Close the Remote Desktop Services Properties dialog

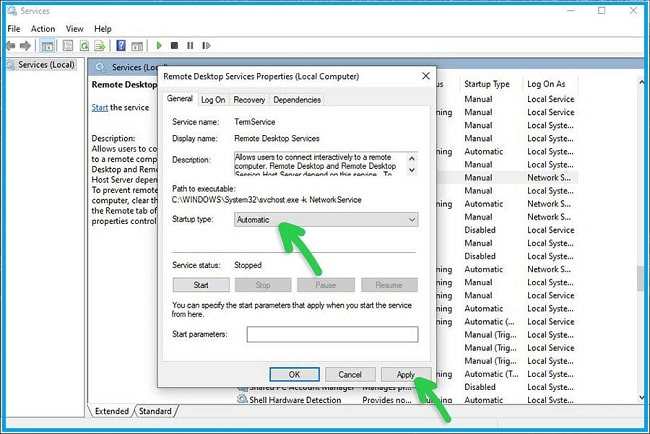tap(426, 76)
